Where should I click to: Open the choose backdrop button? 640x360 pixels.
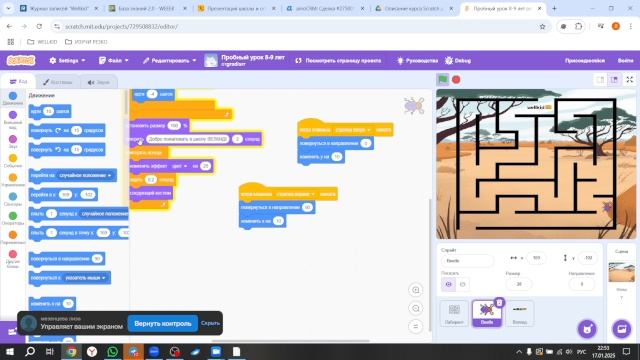(x=622, y=329)
